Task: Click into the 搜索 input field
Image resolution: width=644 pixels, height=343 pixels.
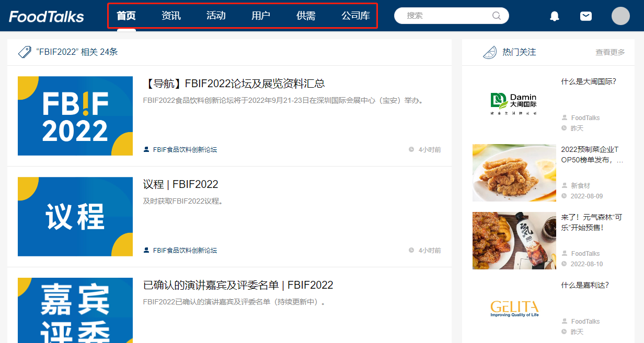Action: coord(447,16)
